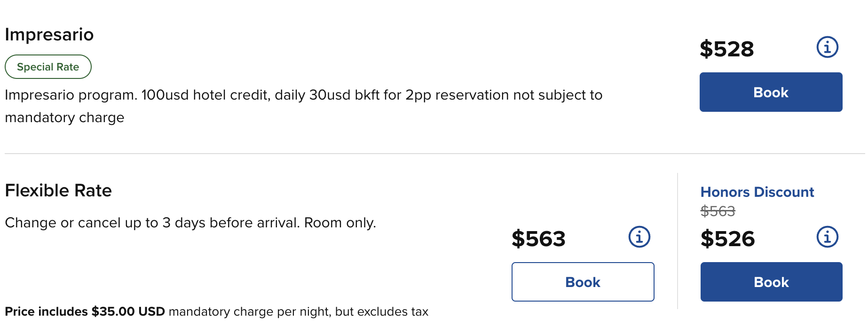Click info icon beside $563 Flexible Rate
The width and height of the screenshot is (868, 326).
639,237
